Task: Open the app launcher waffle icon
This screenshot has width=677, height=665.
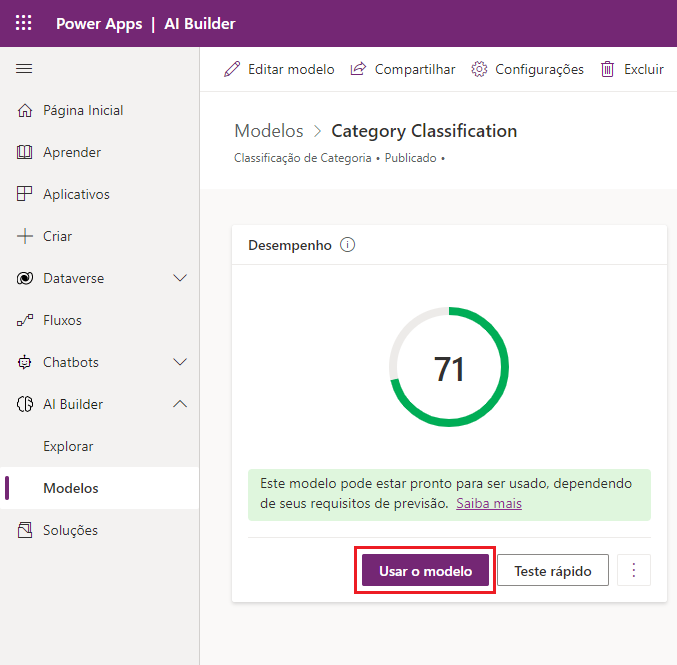Action: (x=24, y=23)
